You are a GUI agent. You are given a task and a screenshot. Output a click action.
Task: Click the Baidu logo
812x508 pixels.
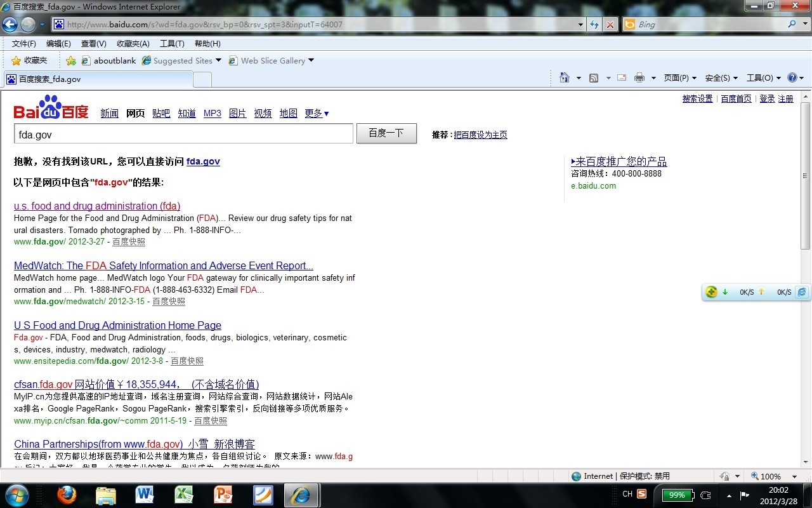coord(51,107)
